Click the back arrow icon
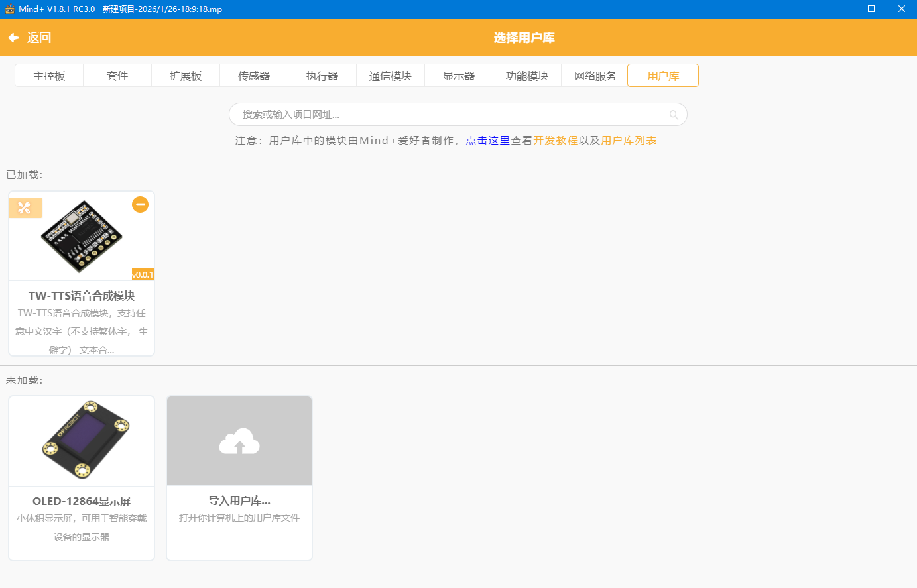This screenshot has width=917, height=588. (13, 38)
